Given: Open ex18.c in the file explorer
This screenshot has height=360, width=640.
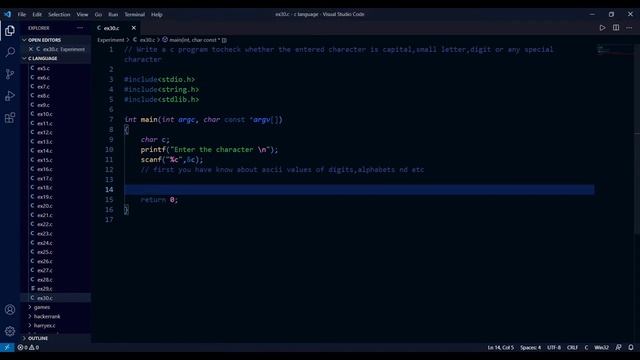Looking at the screenshot, I should coord(44,187).
